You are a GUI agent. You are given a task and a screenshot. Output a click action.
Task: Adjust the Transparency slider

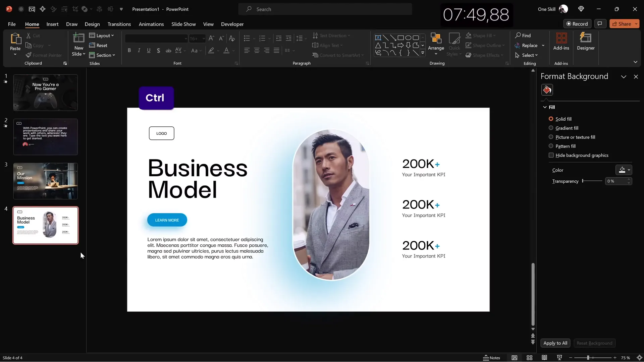tap(583, 181)
